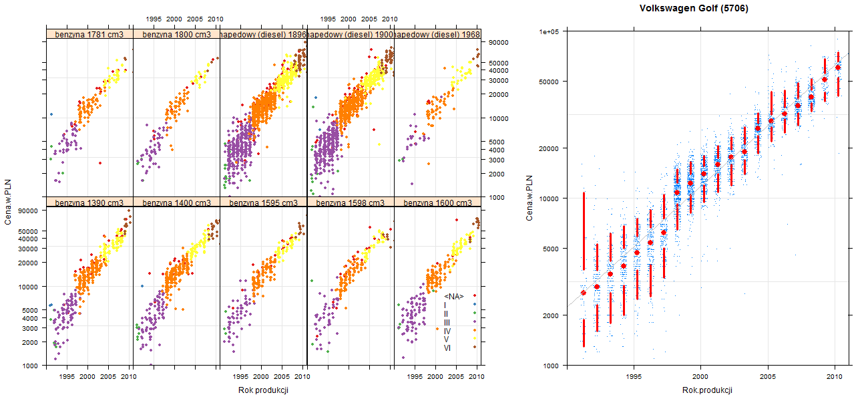This screenshot has height=401, width=868.
Task: Click the '1000' y-axis tick in the Golf chart
Action: [552, 366]
